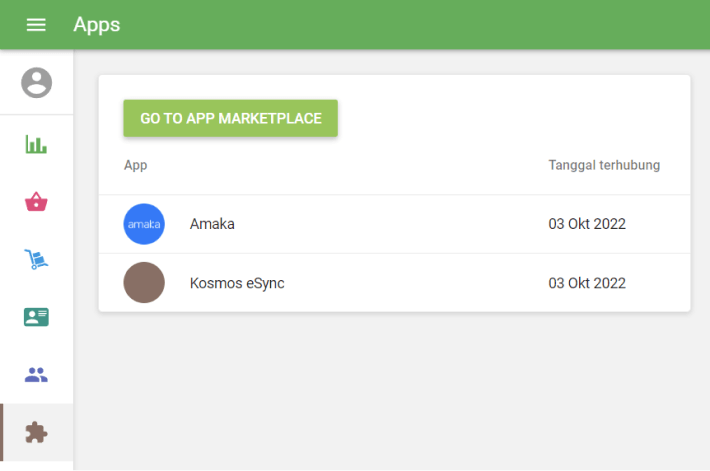Click the connection date in Amaka row
This screenshot has height=471, width=710.
pyautogui.click(x=587, y=224)
